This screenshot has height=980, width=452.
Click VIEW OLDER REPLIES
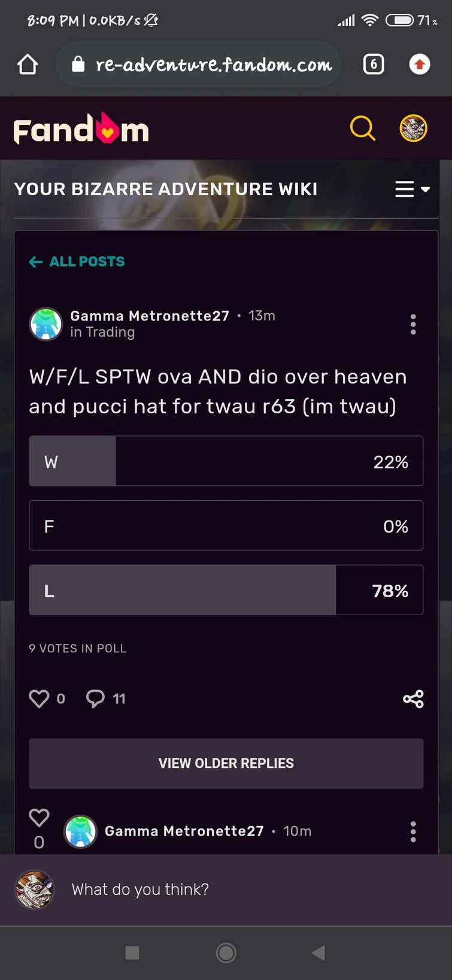pyautogui.click(x=226, y=763)
